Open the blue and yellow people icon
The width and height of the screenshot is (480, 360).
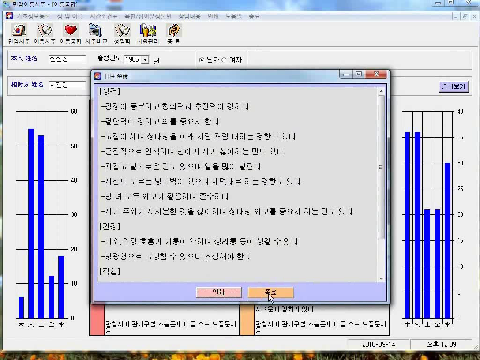tap(148, 31)
